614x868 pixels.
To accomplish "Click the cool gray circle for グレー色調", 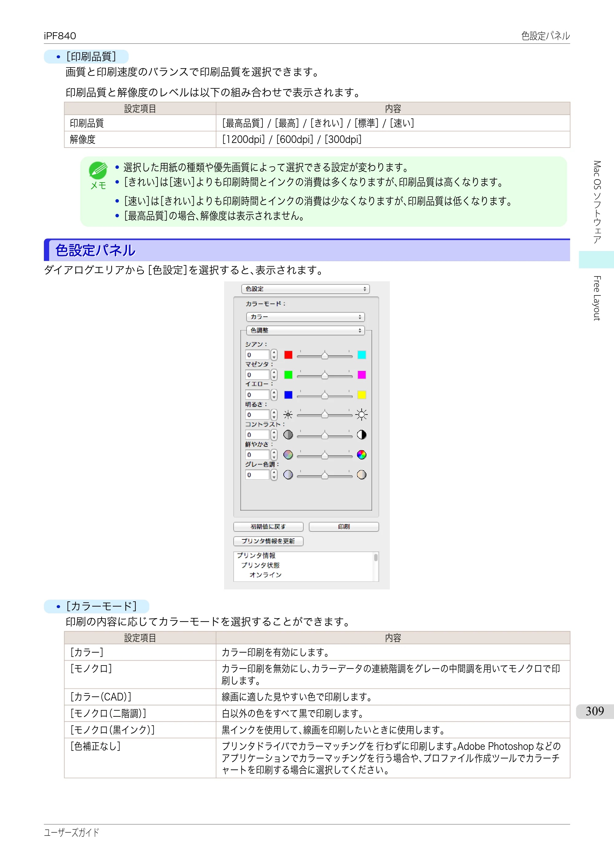I will [x=288, y=475].
